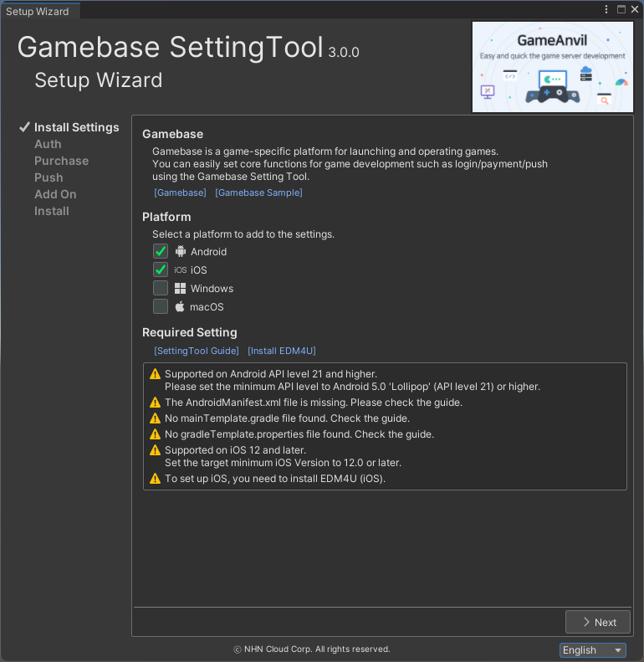The width and height of the screenshot is (644, 662).
Task: Click the gradleTemplate.properties warning icon
Action: point(156,434)
